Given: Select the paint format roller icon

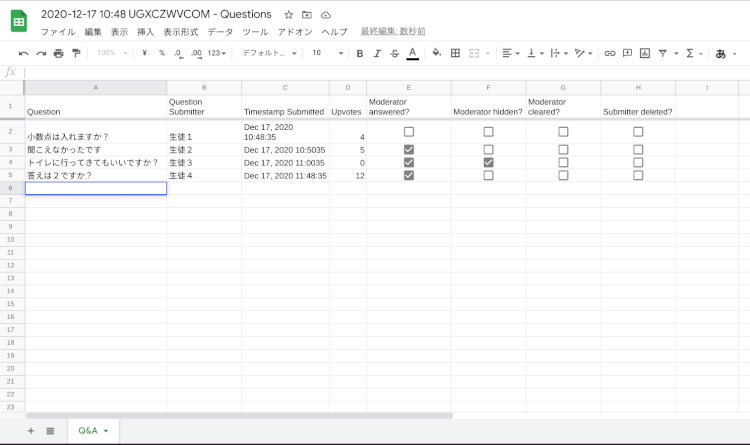Looking at the screenshot, I should tap(75, 53).
